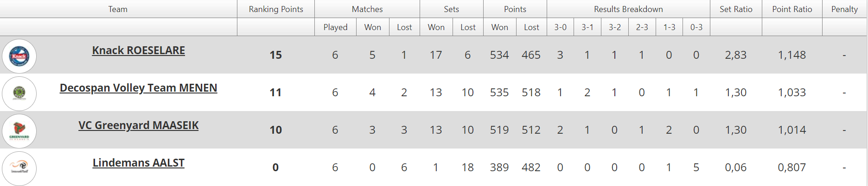
Task: Click the Lindemans Aalst team logo
Action: coord(19,168)
